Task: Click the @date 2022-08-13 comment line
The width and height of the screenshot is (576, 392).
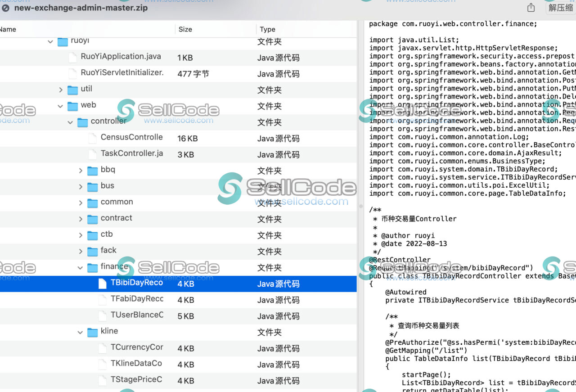Action: (x=409, y=243)
